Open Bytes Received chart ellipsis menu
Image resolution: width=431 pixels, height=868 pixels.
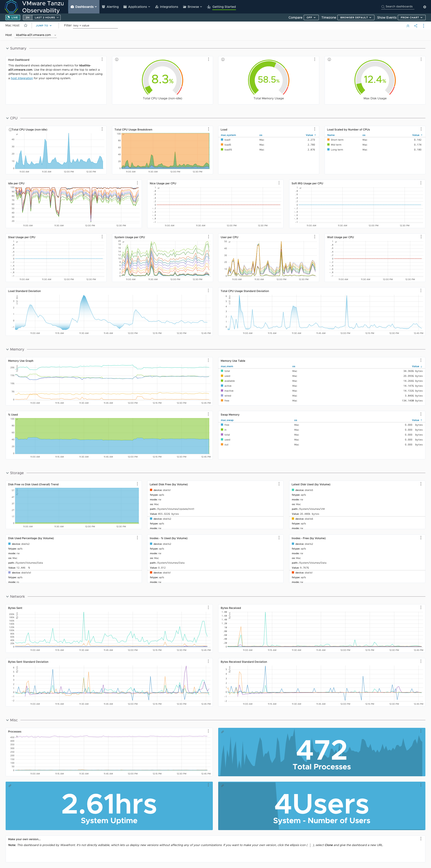(421, 608)
